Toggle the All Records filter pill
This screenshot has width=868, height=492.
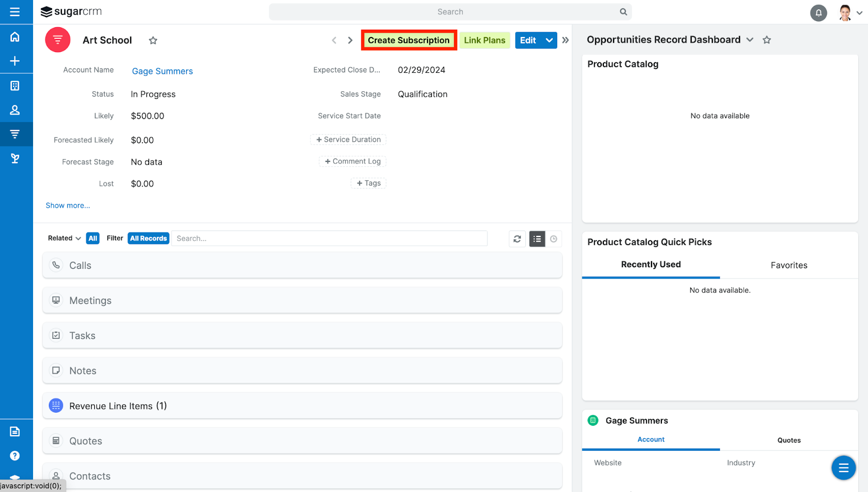tap(148, 238)
